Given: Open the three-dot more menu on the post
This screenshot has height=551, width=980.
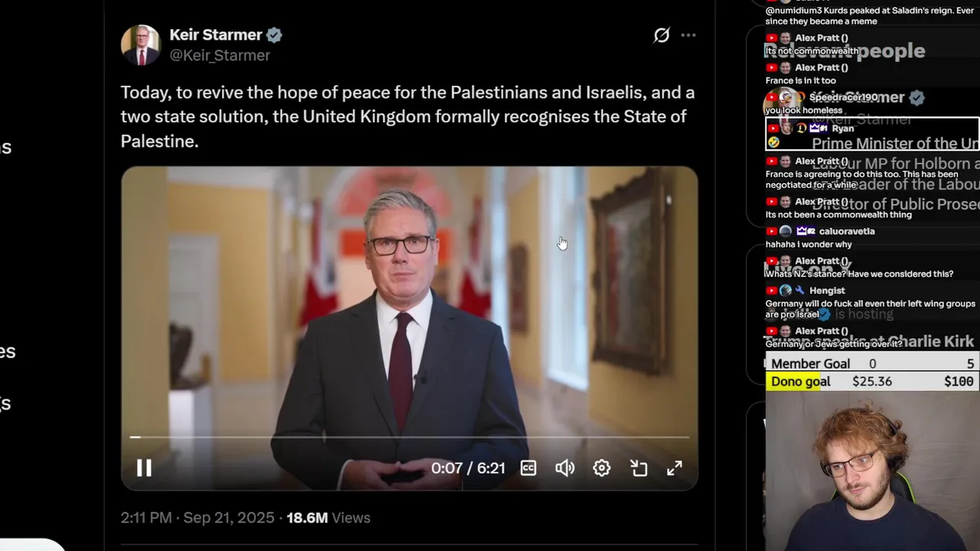Looking at the screenshot, I should (688, 35).
